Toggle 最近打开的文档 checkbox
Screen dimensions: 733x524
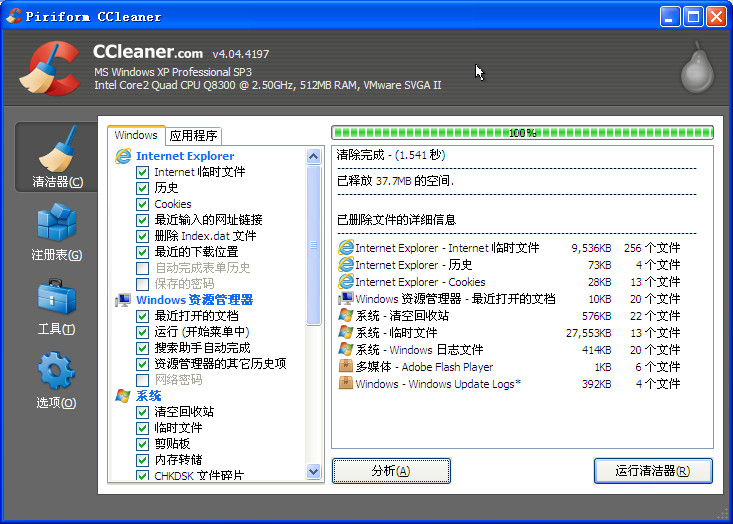pos(143,316)
